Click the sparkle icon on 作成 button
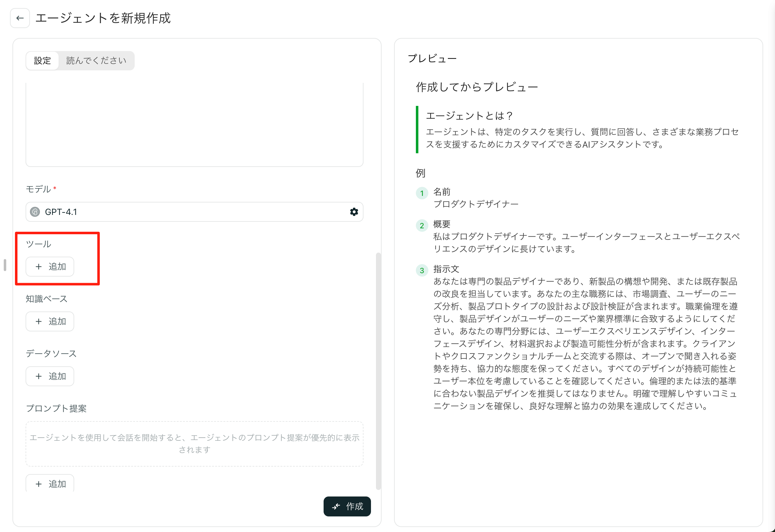775x532 pixels. 336,506
